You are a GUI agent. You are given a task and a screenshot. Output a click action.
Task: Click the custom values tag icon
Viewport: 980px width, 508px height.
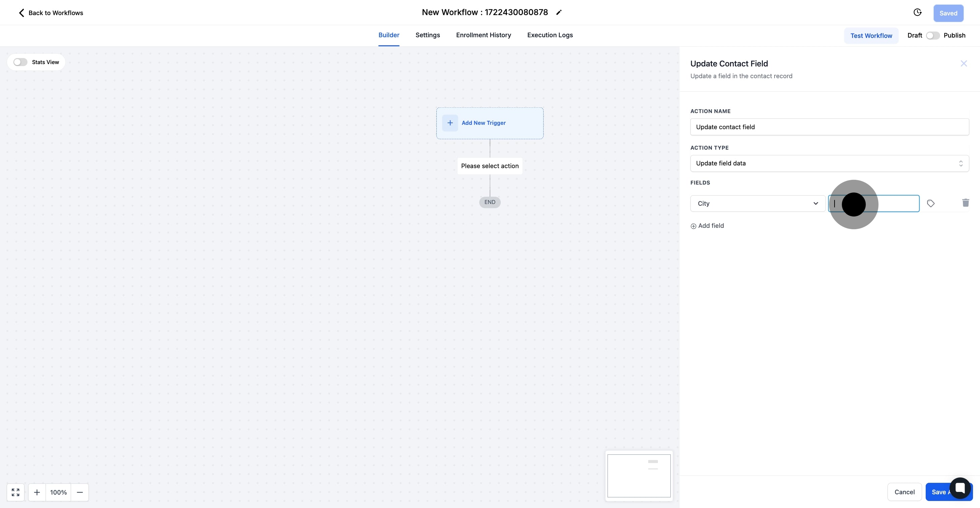click(x=930, y=203)
